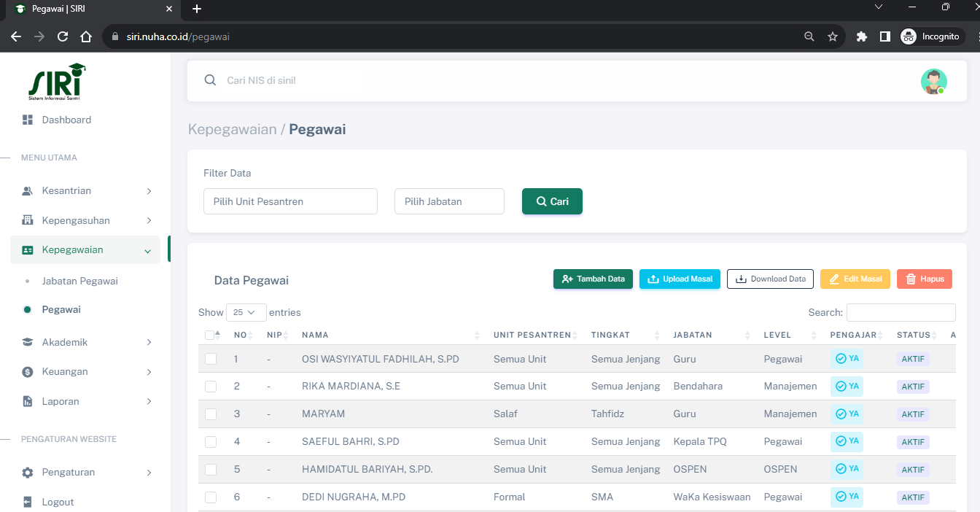Open Jabatan Pegawai submenu item
This screenshot has height=512, width=980.
point(79,281)
